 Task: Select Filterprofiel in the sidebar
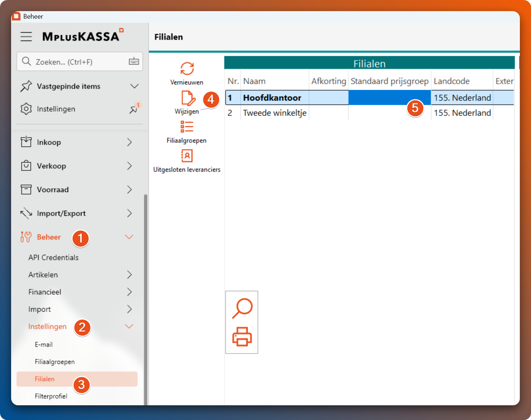tap(51, 396)
